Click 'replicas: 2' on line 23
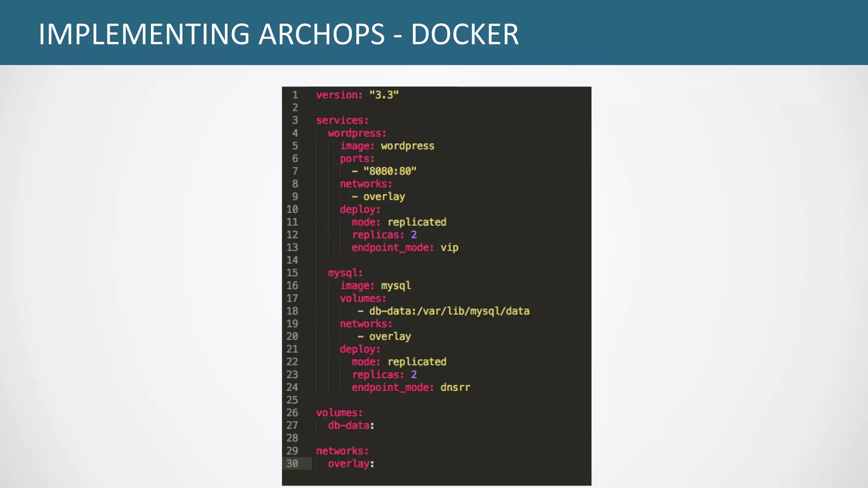Image resolution: width=868 pixels, height=488 pixels. click(x=384, y=374)
